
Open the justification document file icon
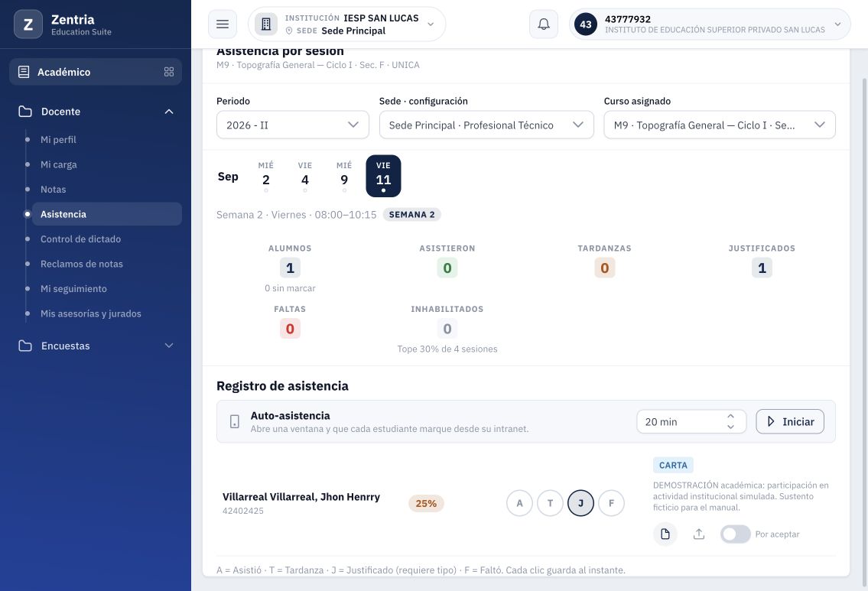665,534
